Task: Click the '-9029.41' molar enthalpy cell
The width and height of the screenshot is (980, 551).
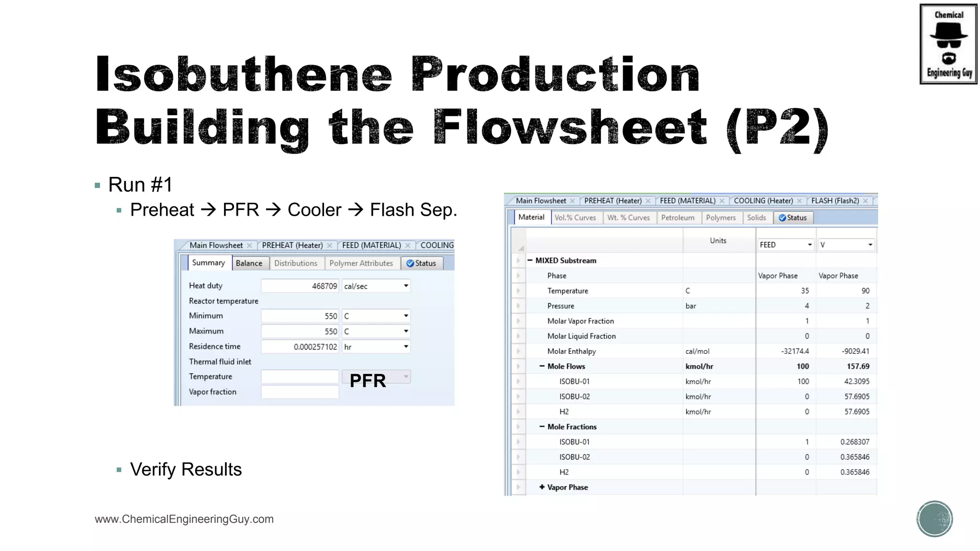Action: coord(846,352)
